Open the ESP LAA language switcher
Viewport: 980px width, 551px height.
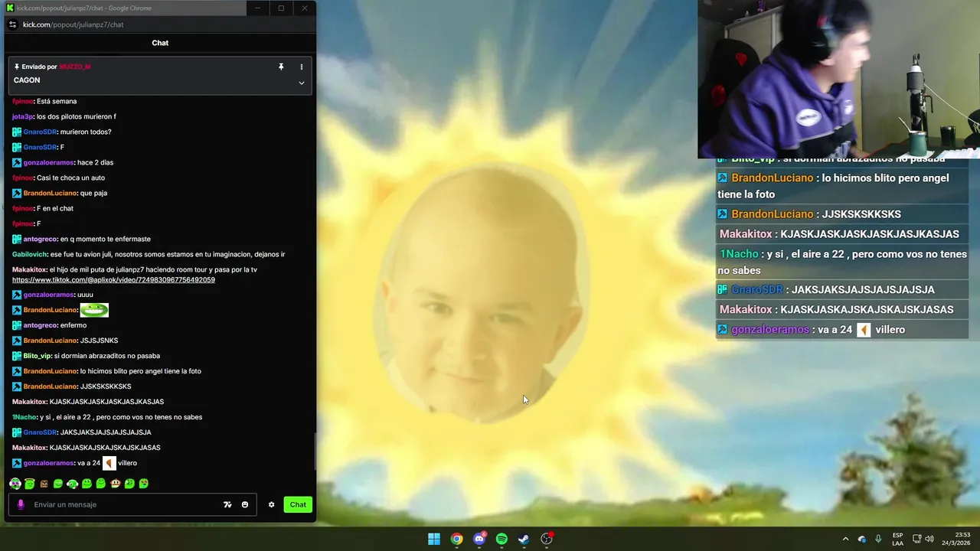pos(897,539)
